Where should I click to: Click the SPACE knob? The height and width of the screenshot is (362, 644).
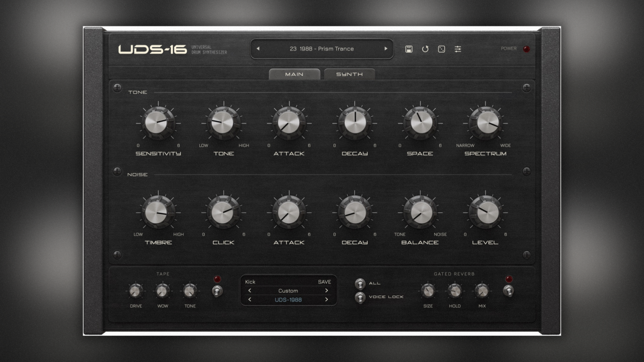tap(420, 123)
